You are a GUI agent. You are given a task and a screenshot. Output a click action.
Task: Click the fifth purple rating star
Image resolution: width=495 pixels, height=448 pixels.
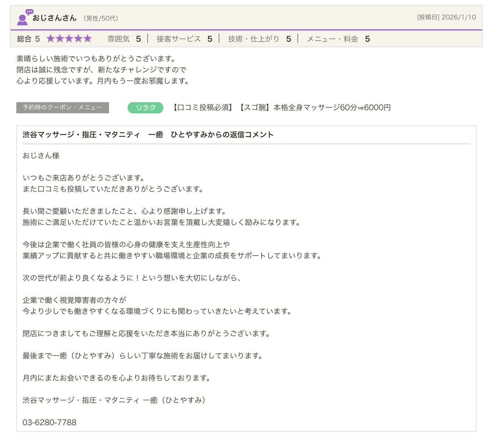click(87, 39)
